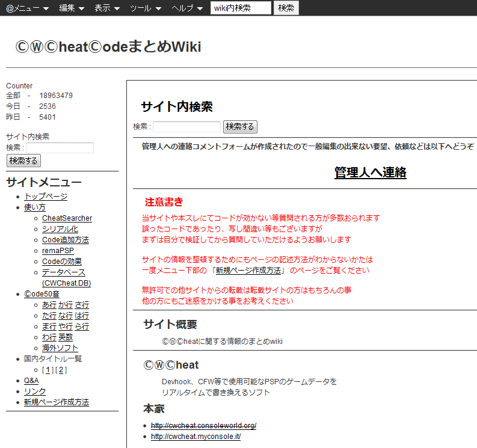
Task: Open the や行 link
Action: click(66, 327)
